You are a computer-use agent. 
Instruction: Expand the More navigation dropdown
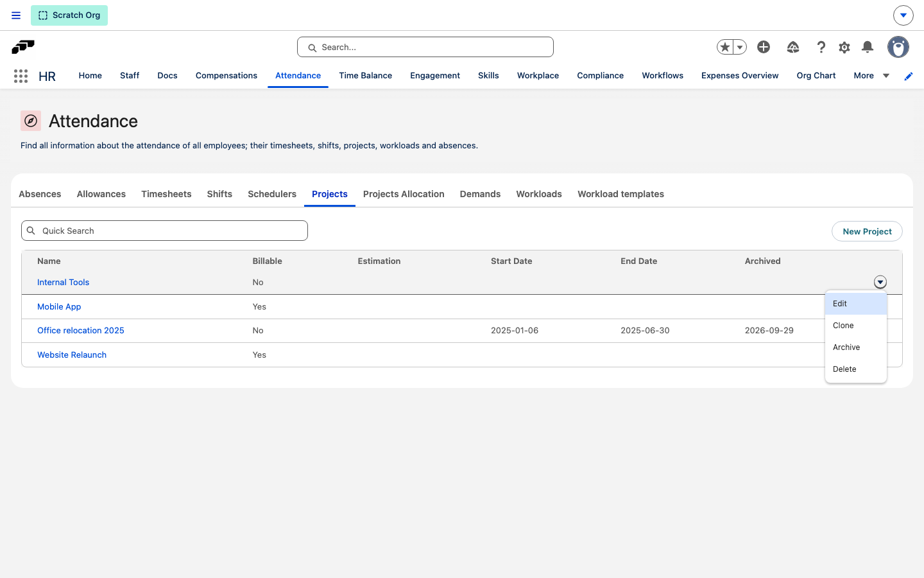coord(871,76)
